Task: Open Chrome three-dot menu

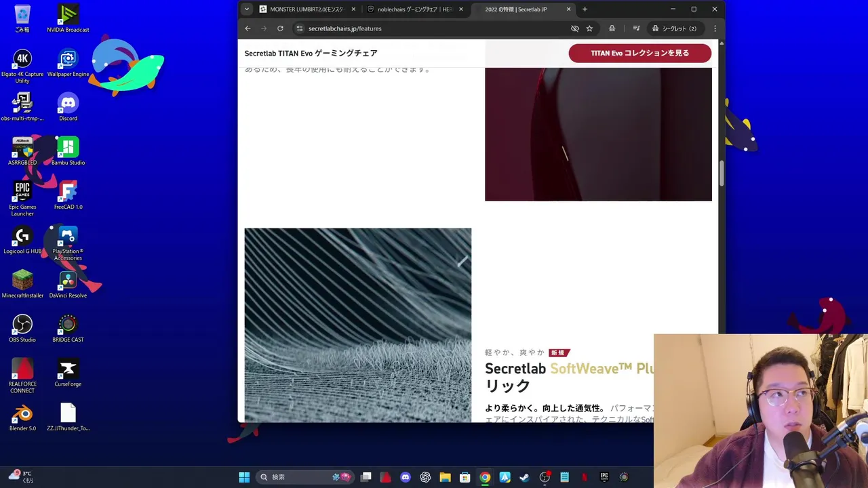Action: (715, 28)
